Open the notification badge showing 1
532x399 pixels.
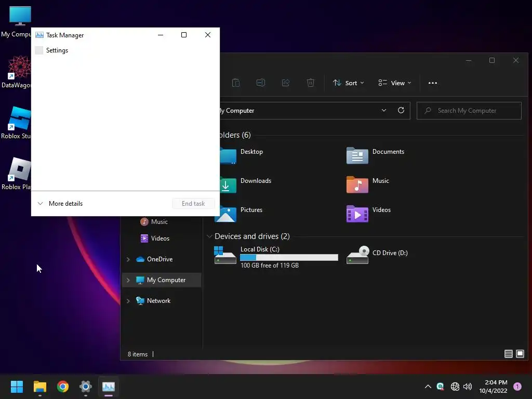tap(517, 387)
